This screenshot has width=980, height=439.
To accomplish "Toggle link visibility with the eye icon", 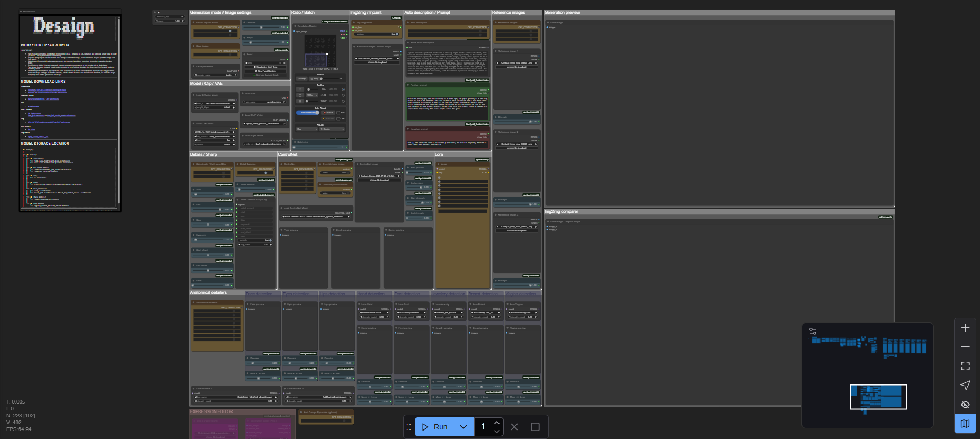I will point(965,405).
